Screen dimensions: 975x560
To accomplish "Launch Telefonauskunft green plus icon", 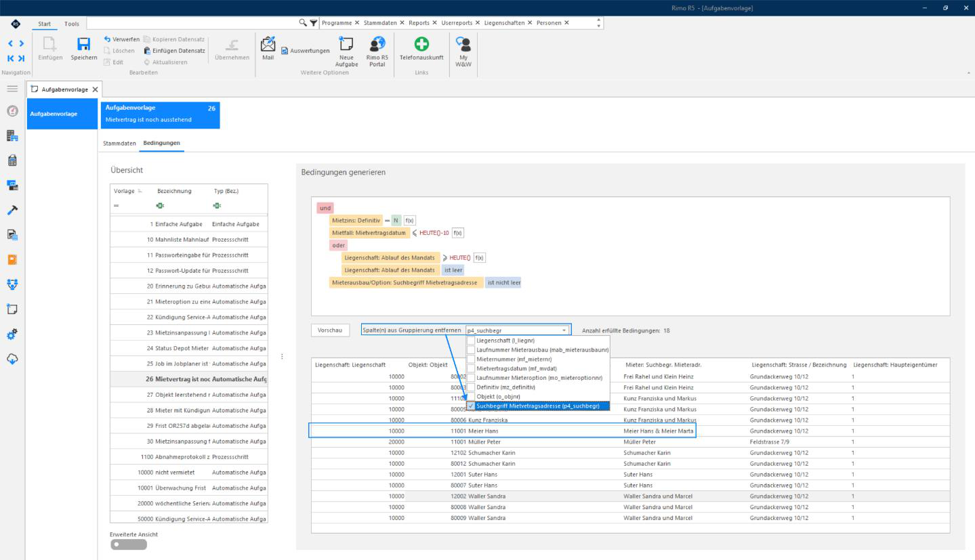I will pyautogui.click(x=421, y=44).
